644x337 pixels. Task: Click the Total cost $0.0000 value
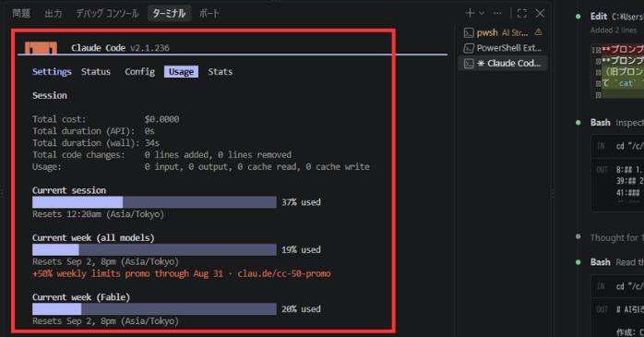161,119
